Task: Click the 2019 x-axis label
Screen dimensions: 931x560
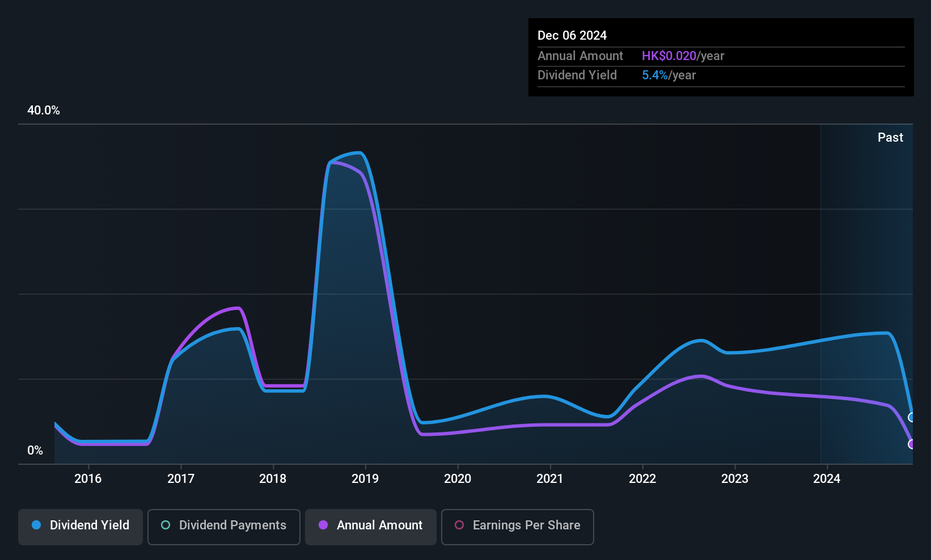Action: (x=365, y=479)
